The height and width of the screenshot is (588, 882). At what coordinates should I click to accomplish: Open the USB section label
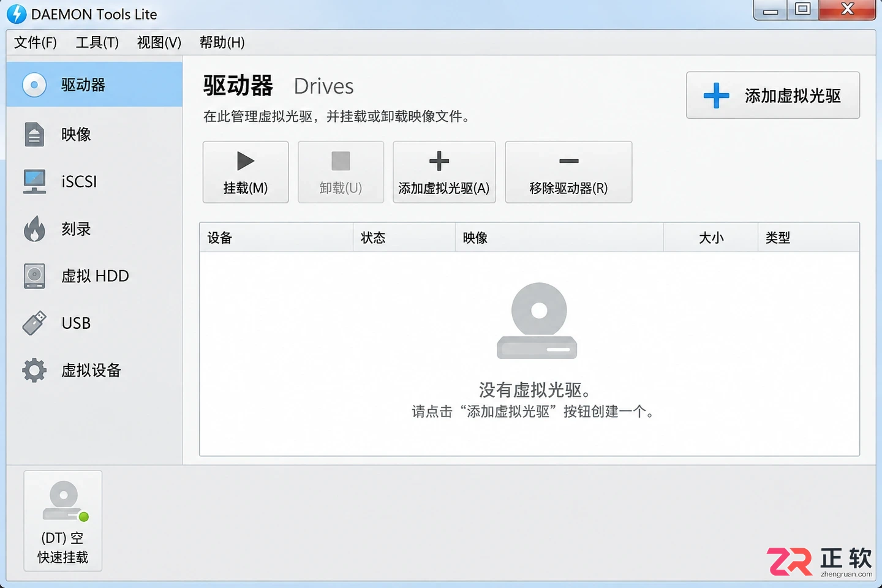coord(76,323)
